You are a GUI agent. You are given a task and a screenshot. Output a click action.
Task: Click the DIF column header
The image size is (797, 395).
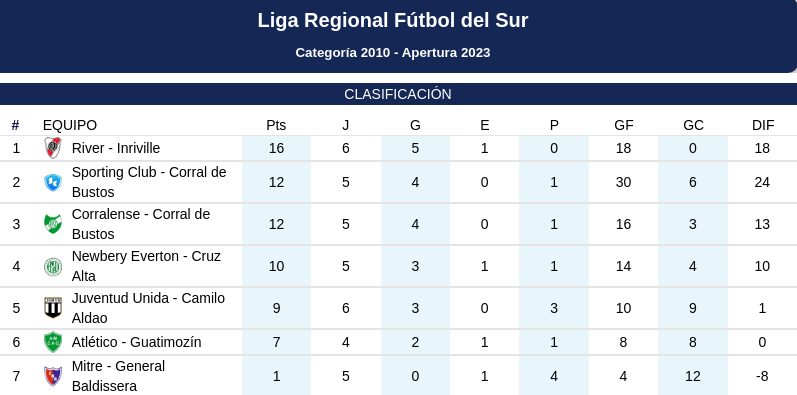(763, 125)
